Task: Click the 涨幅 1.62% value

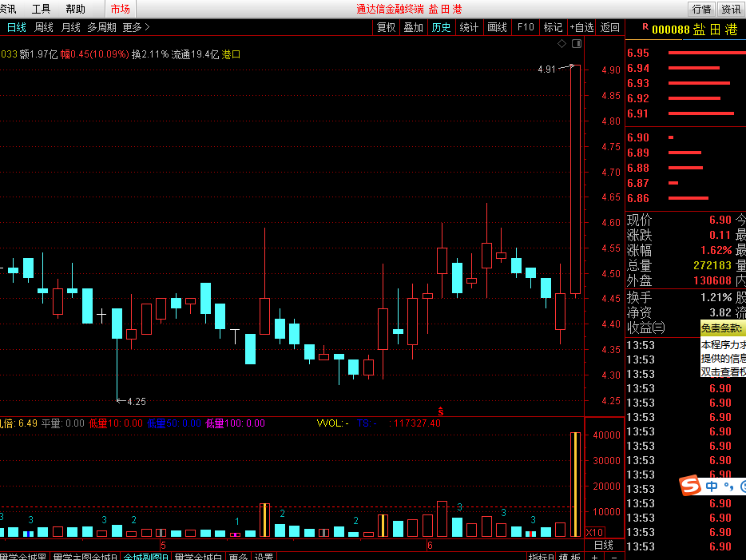Action: tap(716, 250)
